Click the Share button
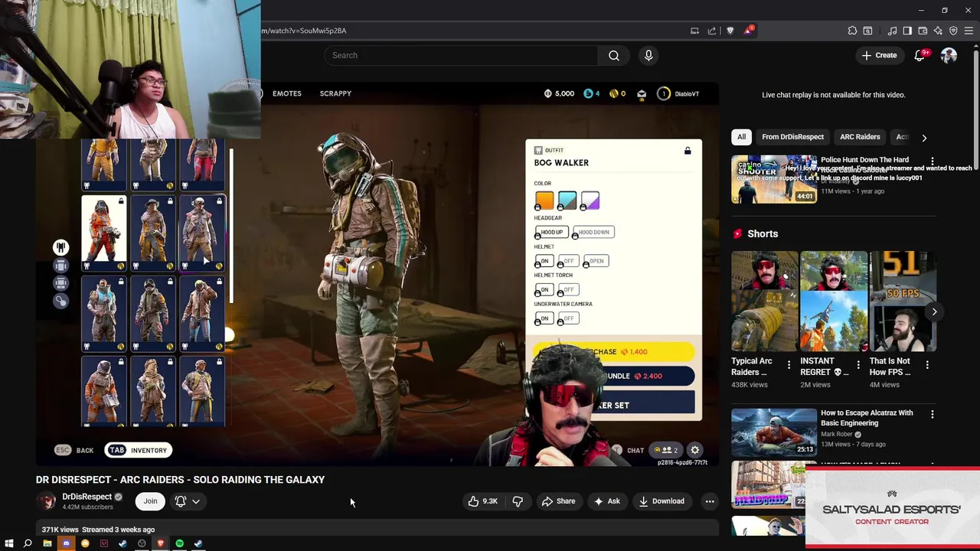 [x=558, y=501]
